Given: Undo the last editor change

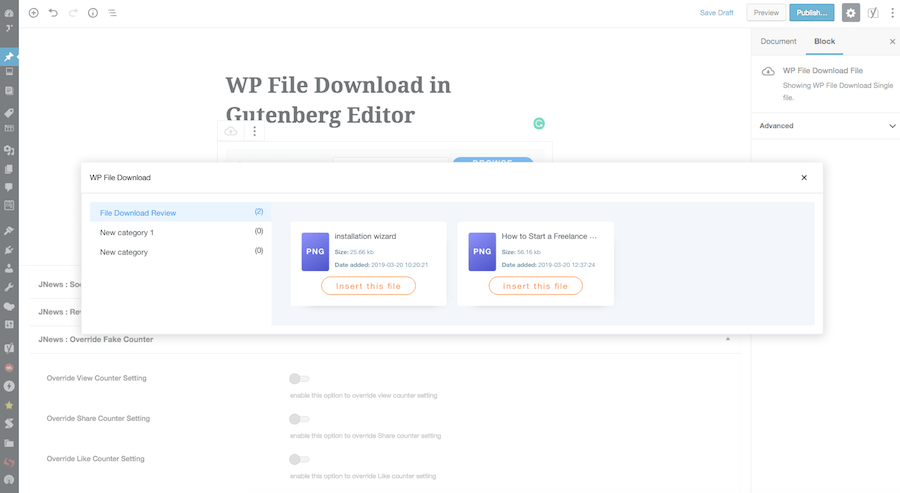Looking at the screenshot, I should click(53, 13).
